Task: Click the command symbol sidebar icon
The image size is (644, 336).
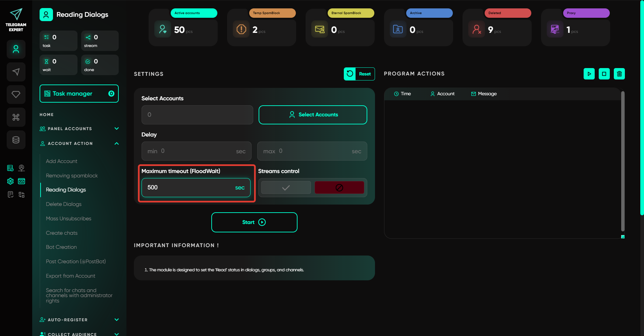Action: (x=16, y=117)
